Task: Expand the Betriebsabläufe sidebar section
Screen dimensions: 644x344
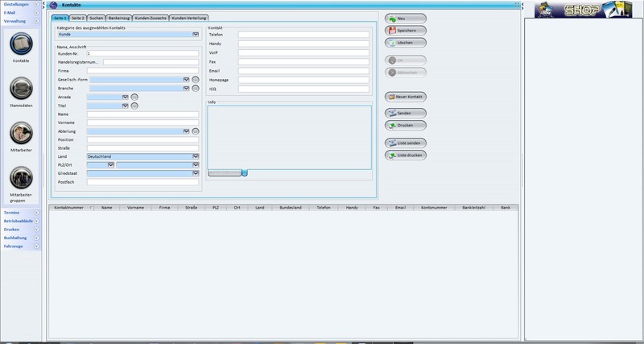Action: (x=36, y=221)
